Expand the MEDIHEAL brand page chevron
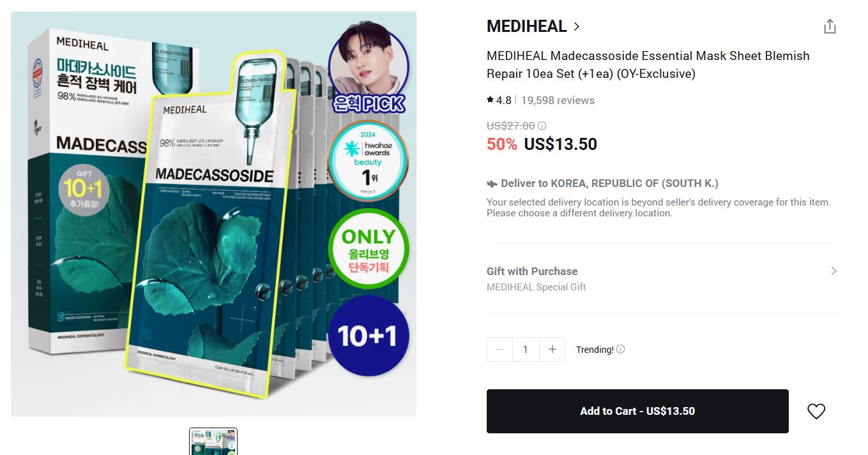The image size is (868, 455). pyautogui.click(x=577, y=26)
